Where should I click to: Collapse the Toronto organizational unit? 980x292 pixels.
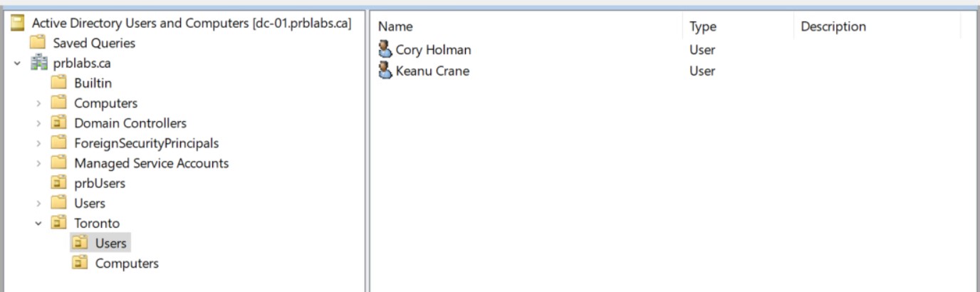pos(38,223)
